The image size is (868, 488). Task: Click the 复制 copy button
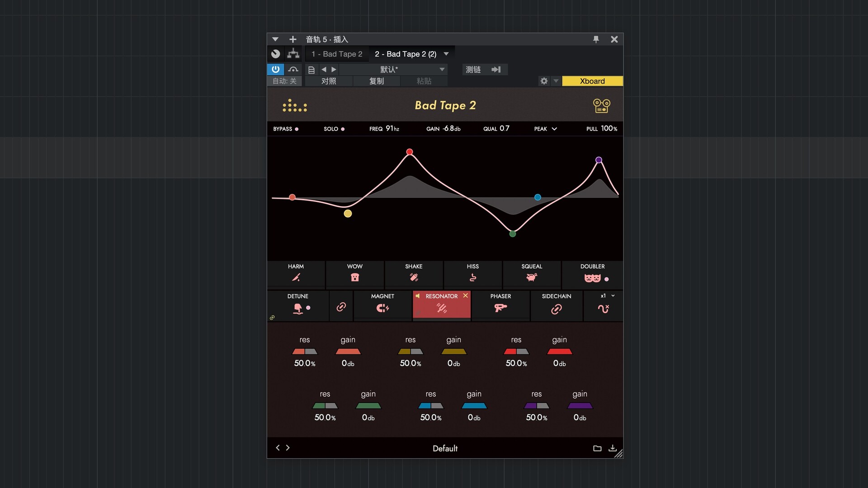tap(376, 81)
